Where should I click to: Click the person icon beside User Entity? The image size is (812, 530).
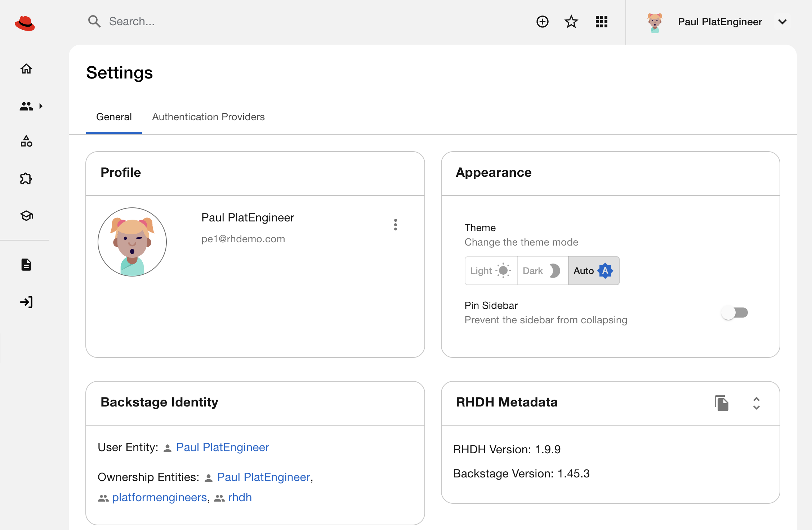(168, 448)
